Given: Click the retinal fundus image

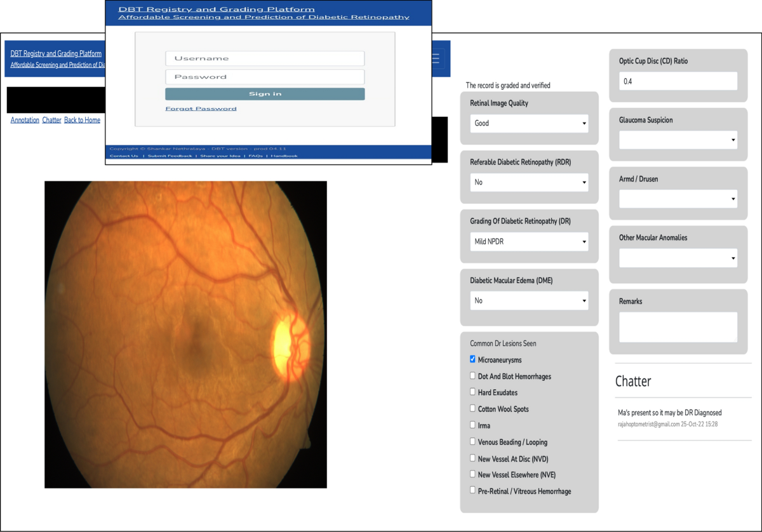Looking at the screenshot, I should pyautogui.click(x=185, y=335).
